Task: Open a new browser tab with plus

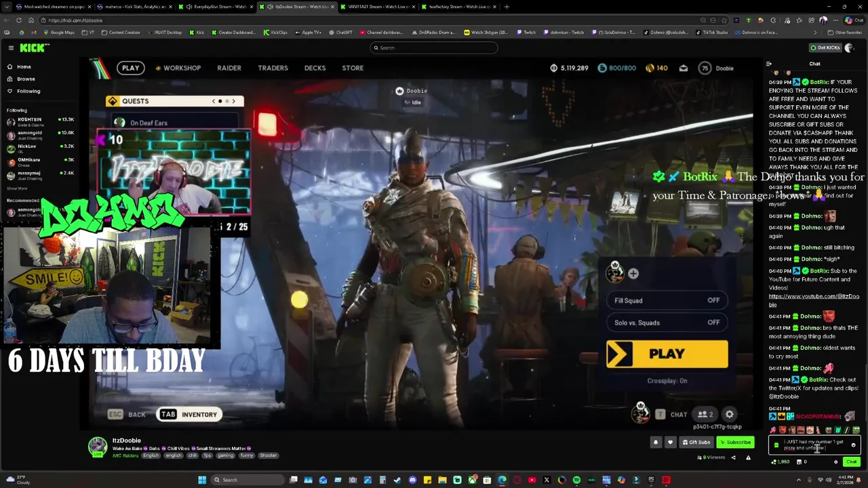Action: click(507, 7)
